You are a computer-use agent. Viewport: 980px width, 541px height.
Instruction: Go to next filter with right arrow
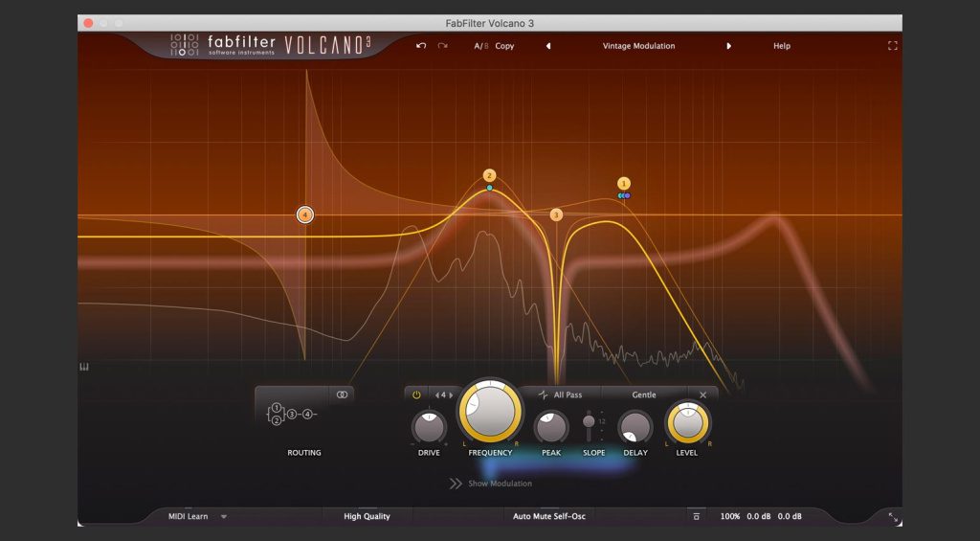pos(452,395)
